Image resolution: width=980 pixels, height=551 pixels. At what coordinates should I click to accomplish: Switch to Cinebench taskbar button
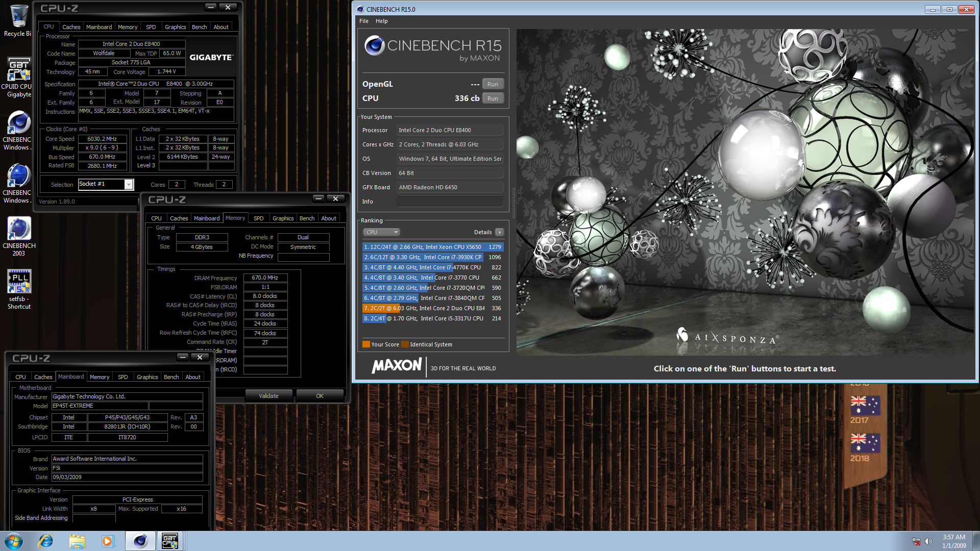click(140, 541)
